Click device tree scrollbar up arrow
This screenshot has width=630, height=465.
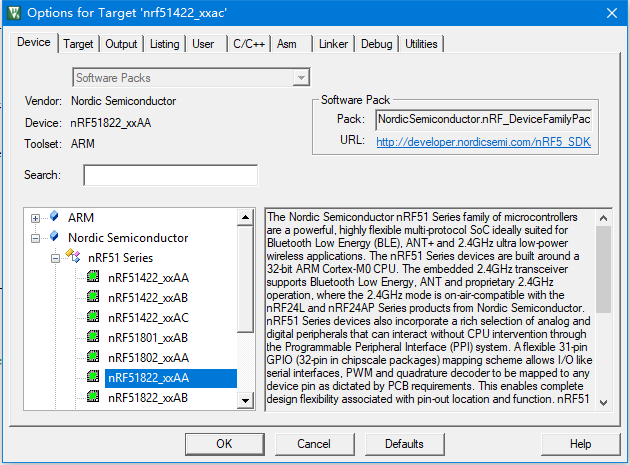245,217
